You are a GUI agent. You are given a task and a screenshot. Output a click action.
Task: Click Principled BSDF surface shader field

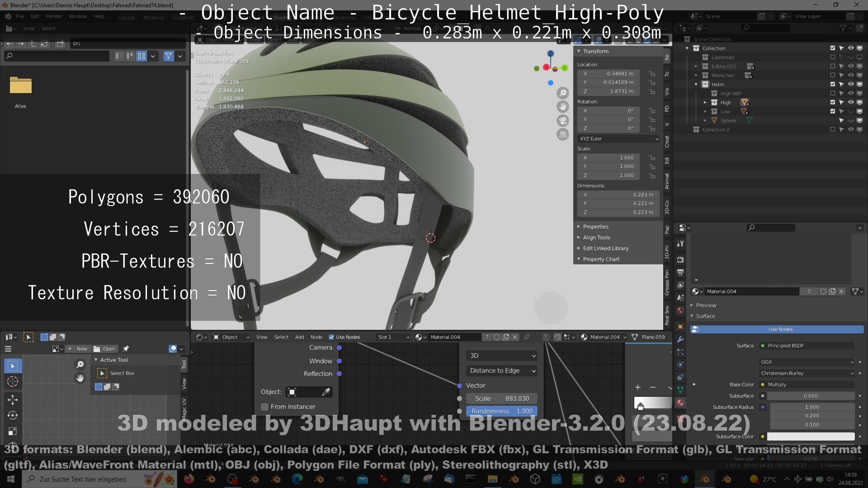click(x=807, y=346)
